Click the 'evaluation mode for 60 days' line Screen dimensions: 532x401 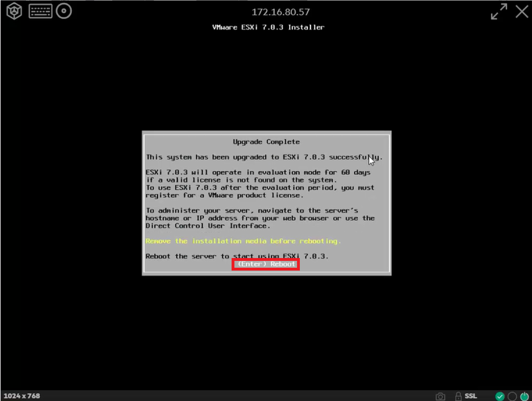[258, 173]
